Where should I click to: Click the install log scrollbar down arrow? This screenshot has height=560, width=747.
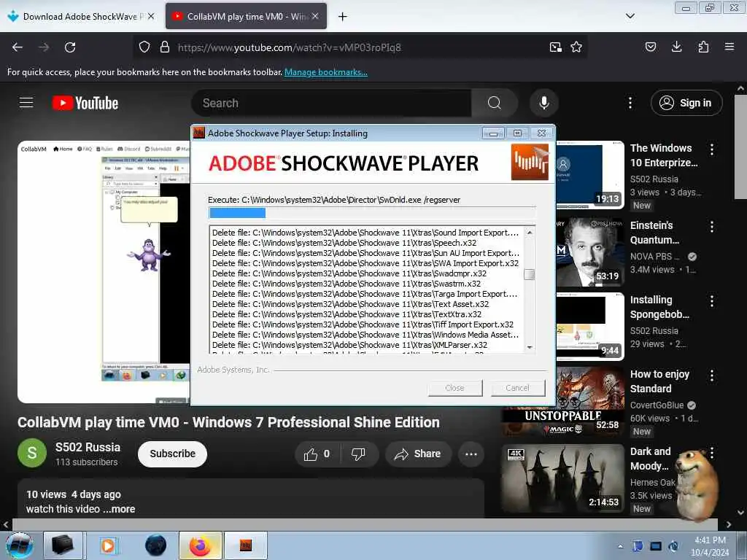point(530,347)
